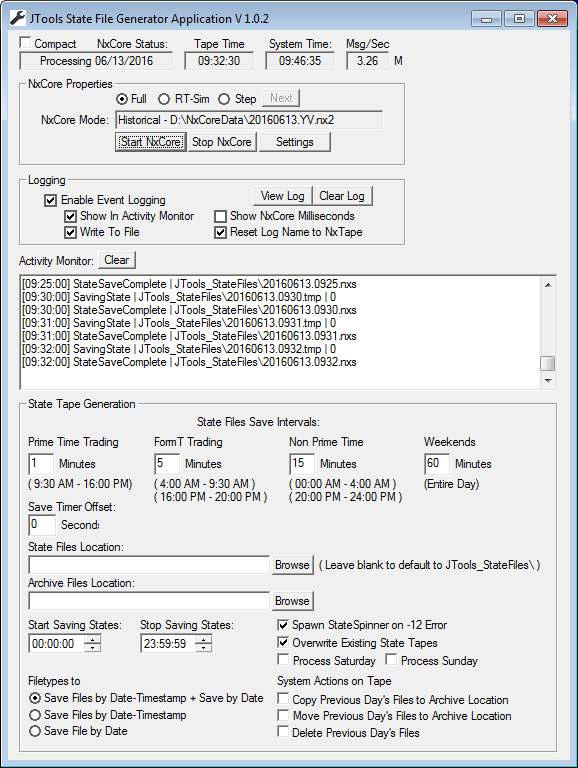The height and width of the screenshot is (768, 578).
Task: Click the Start NxCore button
Action: [151, 142]
